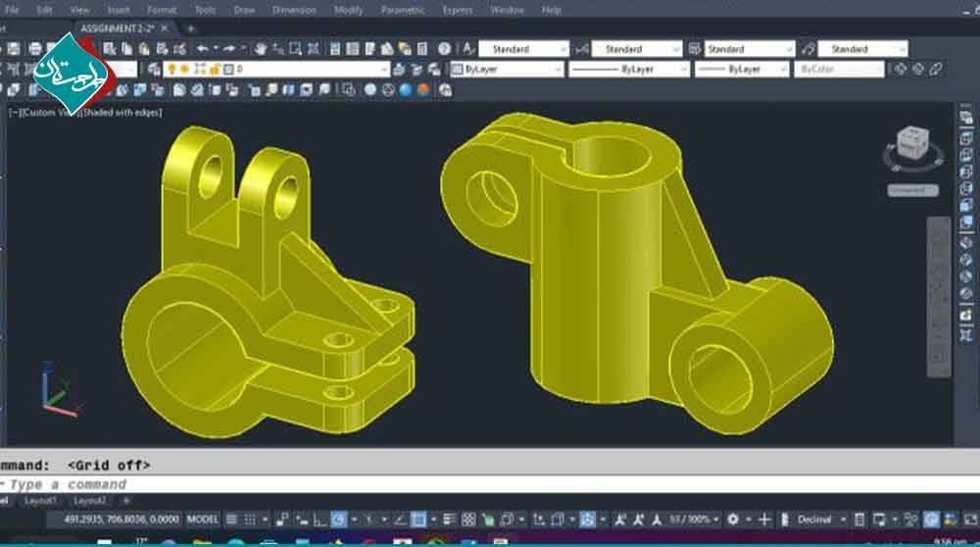Click the Help question mark icon
Image resolution: width=980 pixels, height=547 pixels.
tap(444, 49)
